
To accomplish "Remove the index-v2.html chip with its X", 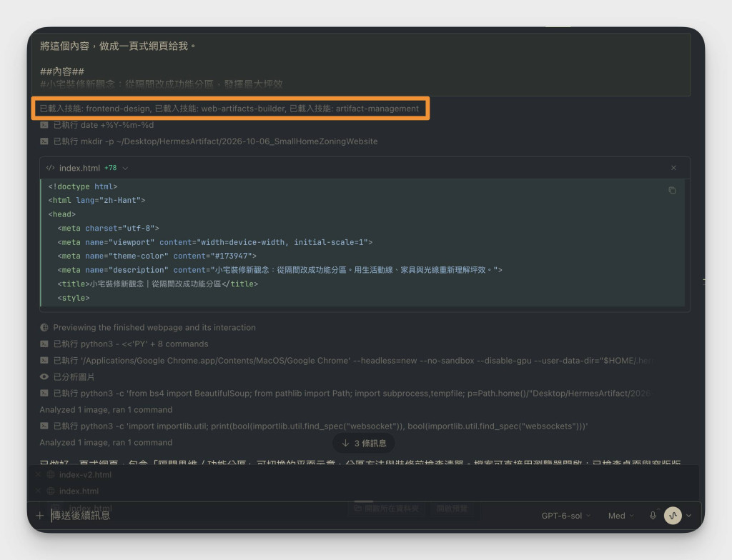I will tap(39, 474).
